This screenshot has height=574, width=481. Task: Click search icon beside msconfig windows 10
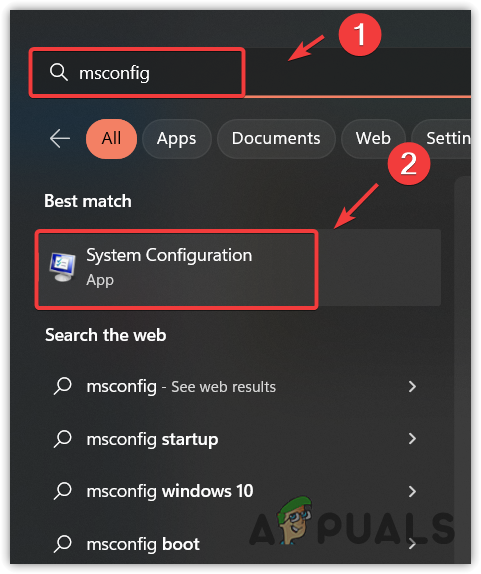[63, 491]
